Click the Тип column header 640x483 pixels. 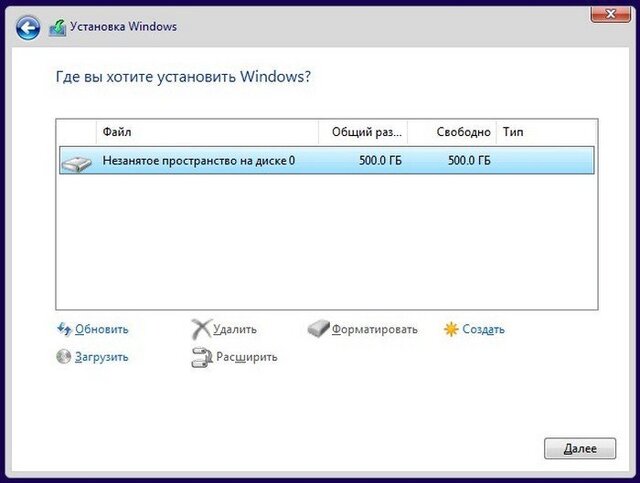pos(546,132)
